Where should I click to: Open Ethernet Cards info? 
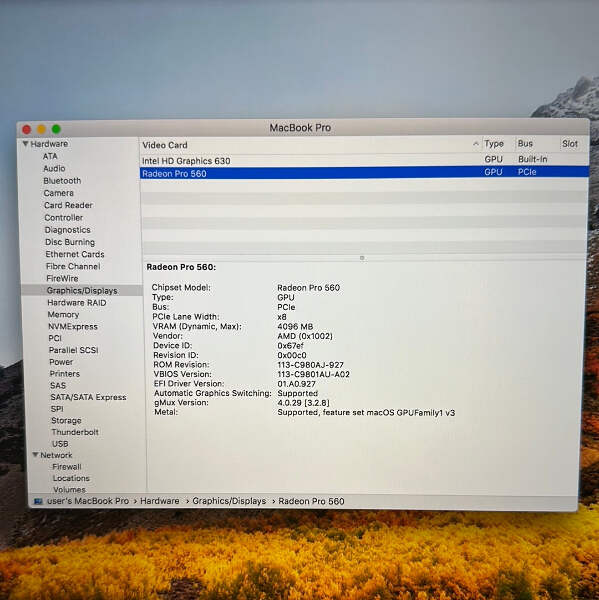click(x=75, y=254)
